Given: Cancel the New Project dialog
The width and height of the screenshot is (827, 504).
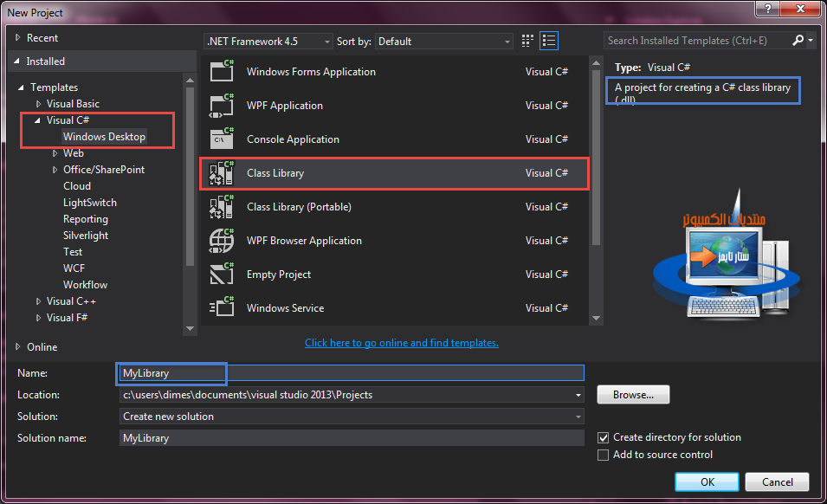Looking at the screenshot, I should [x=778, y=481].
